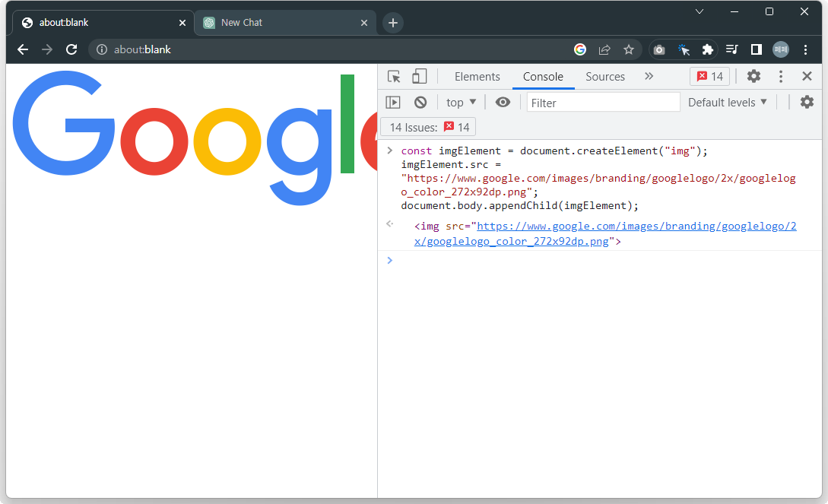828x504 pixels.
Task: Click the Google icon in the address bar
Action: [580, 49]
